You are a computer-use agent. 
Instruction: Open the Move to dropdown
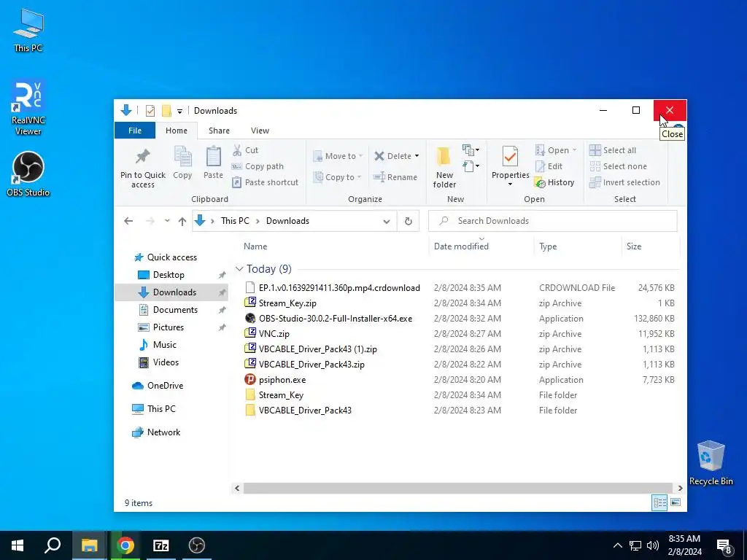[338, 156]
